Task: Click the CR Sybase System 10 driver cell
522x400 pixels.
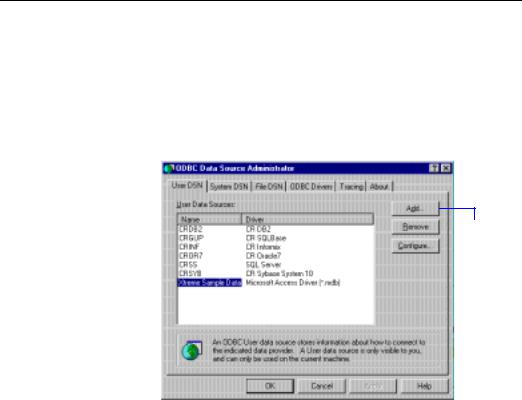Action: click(x=279, y=273)
